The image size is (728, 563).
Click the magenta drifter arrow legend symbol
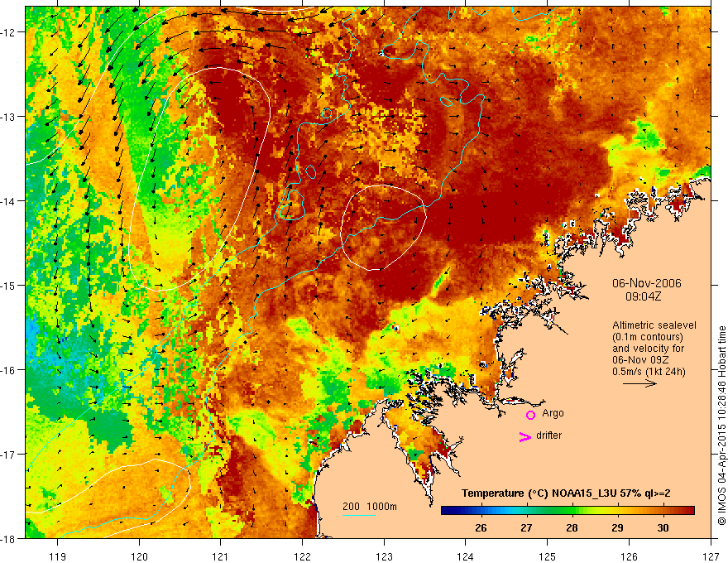(x=524, y=436)
